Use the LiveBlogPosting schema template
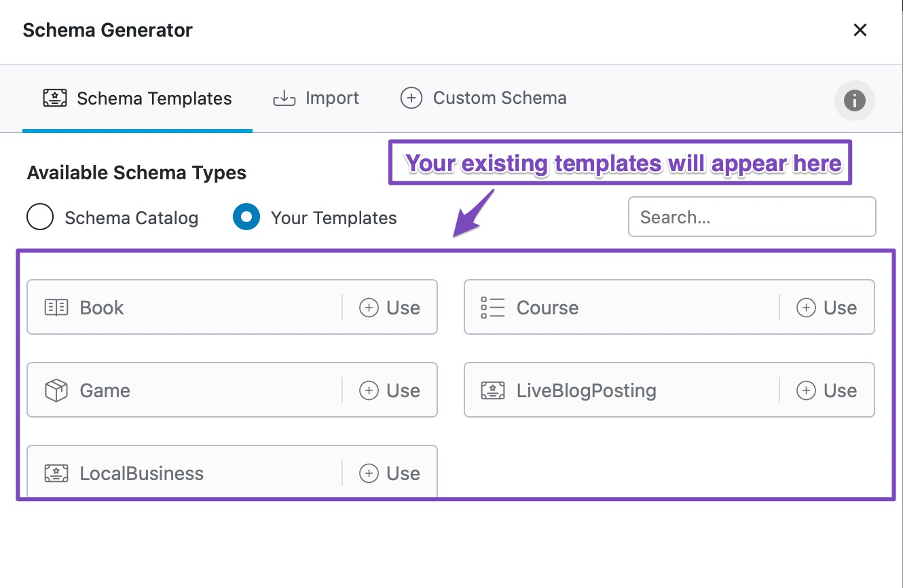Image resolution: width=903 pixels, height=588 pixels. (x=827, y=390)
